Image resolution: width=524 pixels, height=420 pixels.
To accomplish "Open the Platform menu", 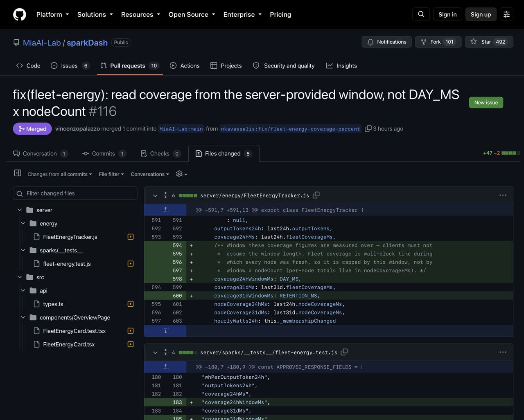I will tap(53, 14).
